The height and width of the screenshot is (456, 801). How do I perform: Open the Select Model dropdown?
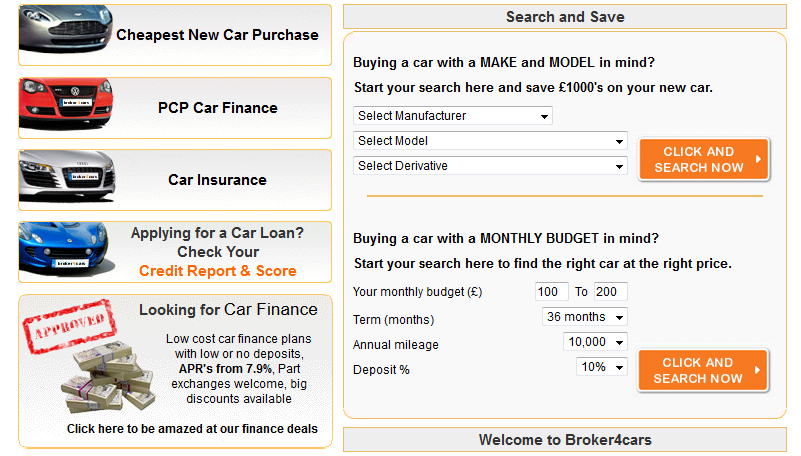[x=490, y=141]
